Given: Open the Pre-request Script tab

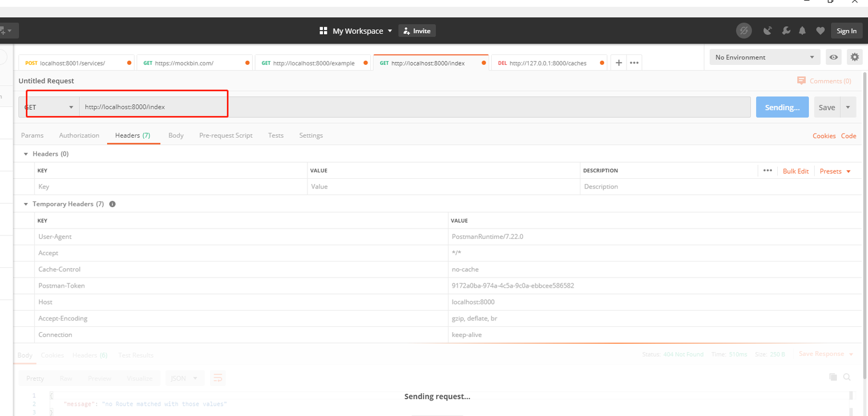Looking at the screenshot, I should pyautogui.click(x=226, y=135).
